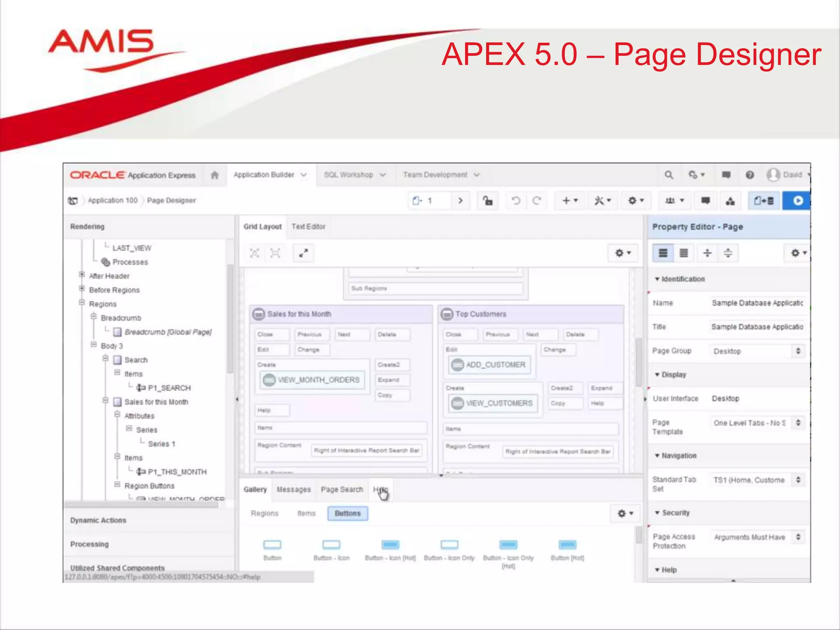Toggle Show Common properties view
This screenshot has width=840, height=630.
pos(663,253)
